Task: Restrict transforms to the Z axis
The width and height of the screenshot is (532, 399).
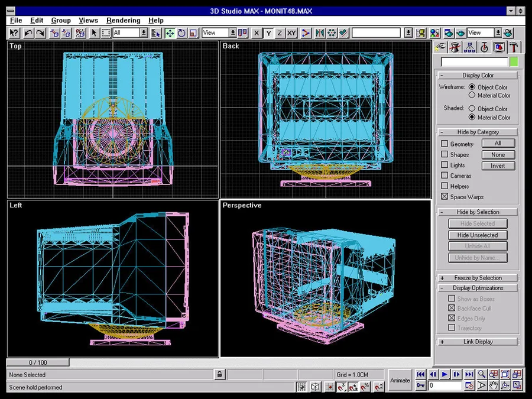Action: (280, 33)
